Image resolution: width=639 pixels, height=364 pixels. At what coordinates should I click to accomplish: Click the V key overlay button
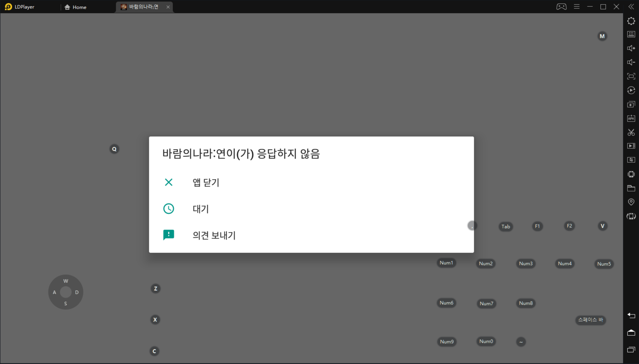point(602,226)
